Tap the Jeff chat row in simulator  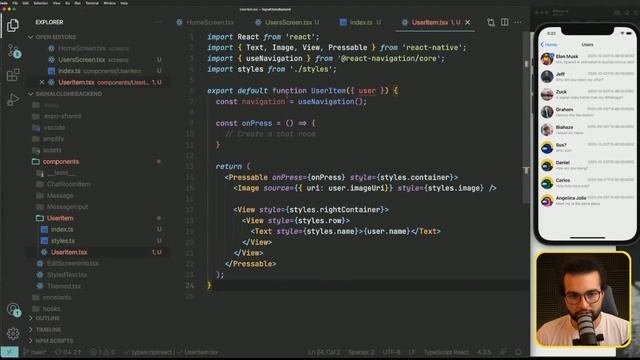587,77
